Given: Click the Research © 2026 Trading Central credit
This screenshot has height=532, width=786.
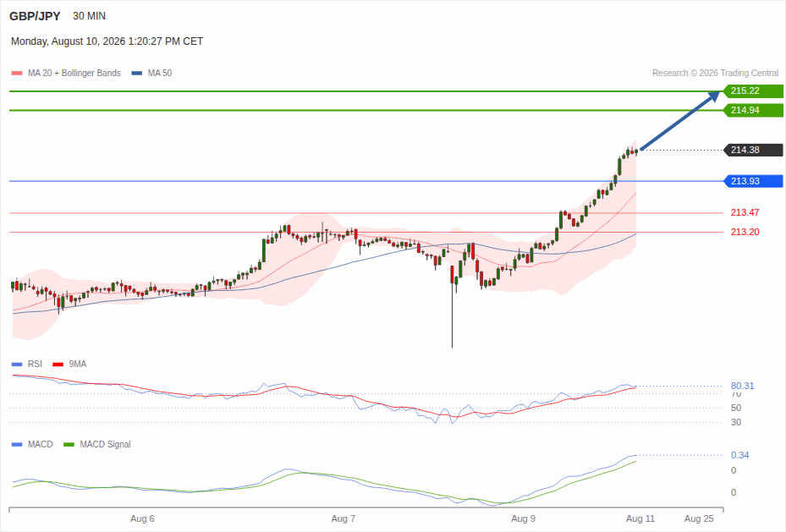Looking at the screenshot, I should pos(715,73).
